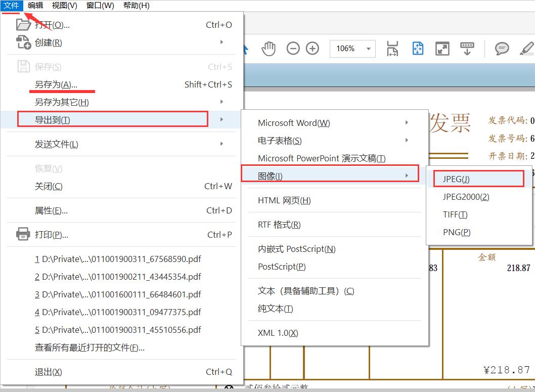
Task: Select the highlighter tool
Action: coord(527,49)
